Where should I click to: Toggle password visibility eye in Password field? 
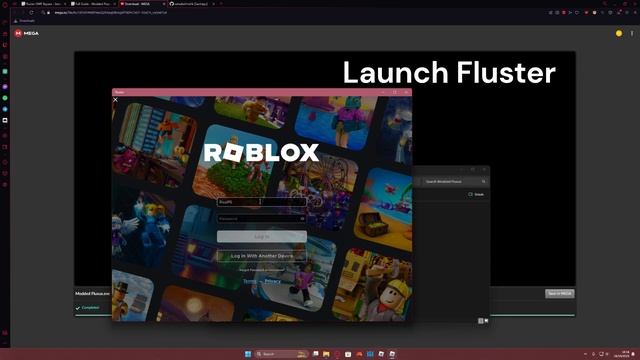tap(302, 219)
